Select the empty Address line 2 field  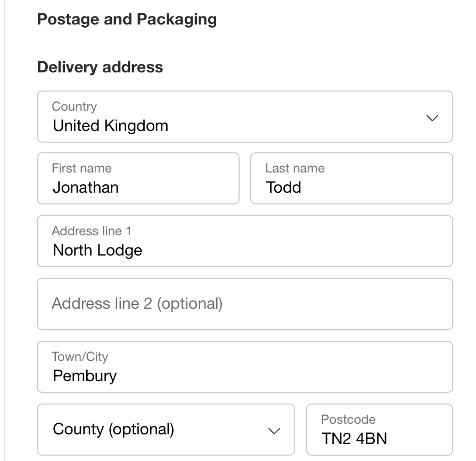click(244, 304)
